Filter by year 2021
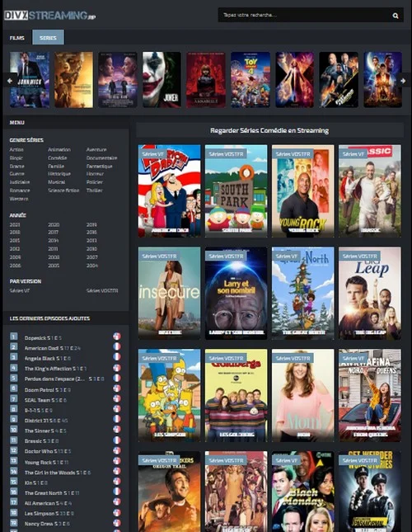This screenshot has width=412, height=532. point(15,224)
